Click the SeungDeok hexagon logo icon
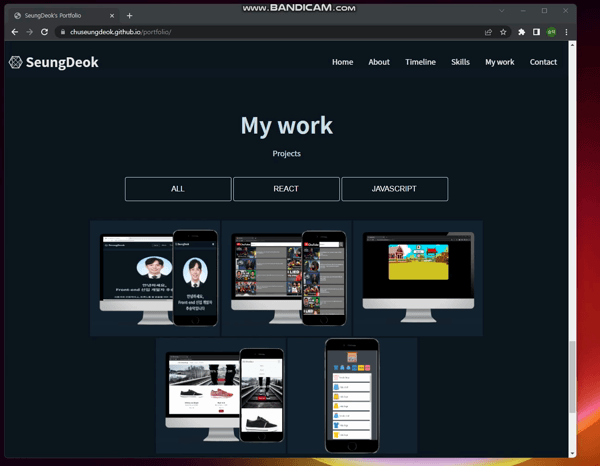This screenshot has width=600, height=466. coord(16,62)
